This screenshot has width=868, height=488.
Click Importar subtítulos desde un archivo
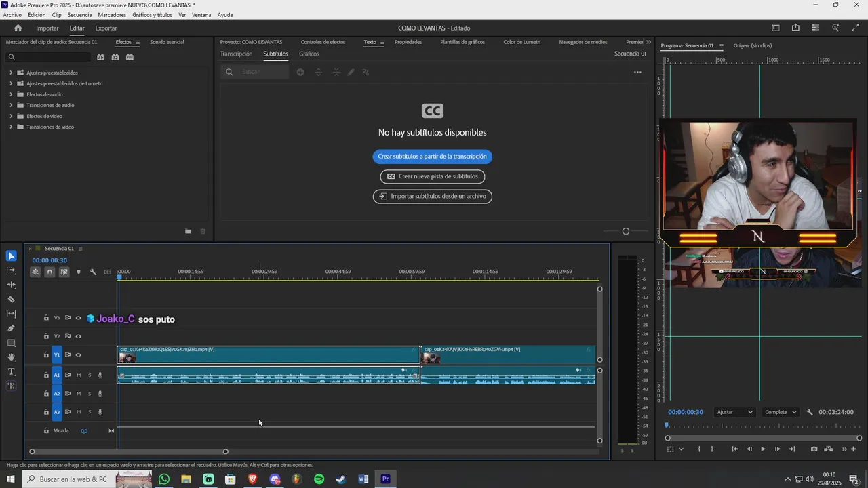[432, 197]
